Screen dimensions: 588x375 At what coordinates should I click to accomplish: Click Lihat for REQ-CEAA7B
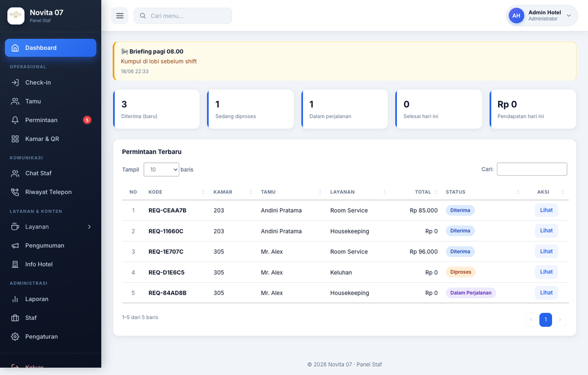(x=546, y=210)
